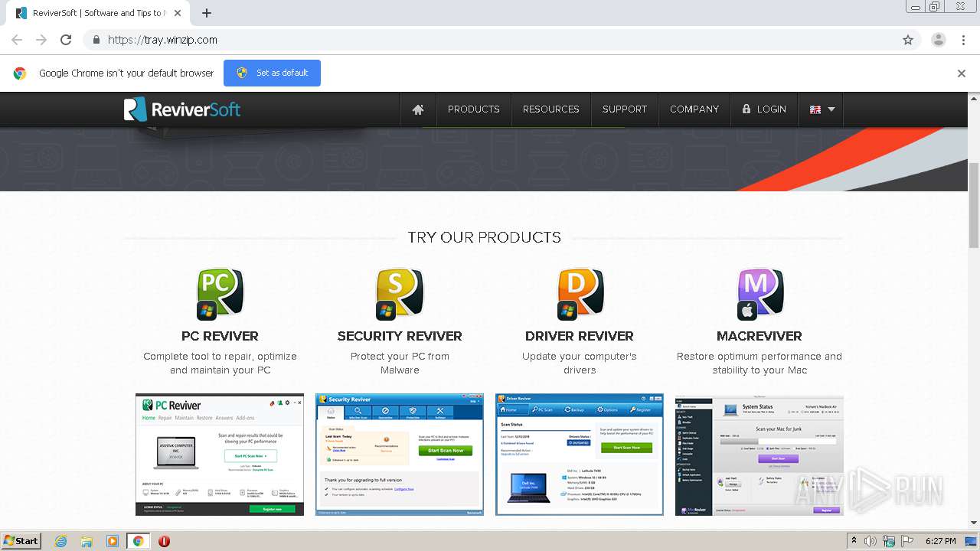Click 'Update your computer's drivers' text
Viewport: 980px width, 551px height.
[x=580, y=364]
